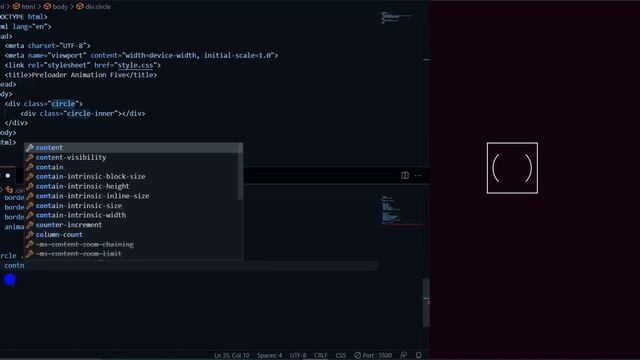640x360 pixels.
Task: Click the wrench icon beside 'content'
Action: 30,148
